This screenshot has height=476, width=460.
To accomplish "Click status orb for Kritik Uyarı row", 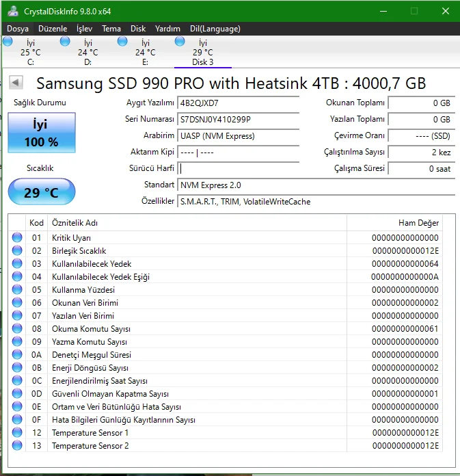I will (17, 238).
